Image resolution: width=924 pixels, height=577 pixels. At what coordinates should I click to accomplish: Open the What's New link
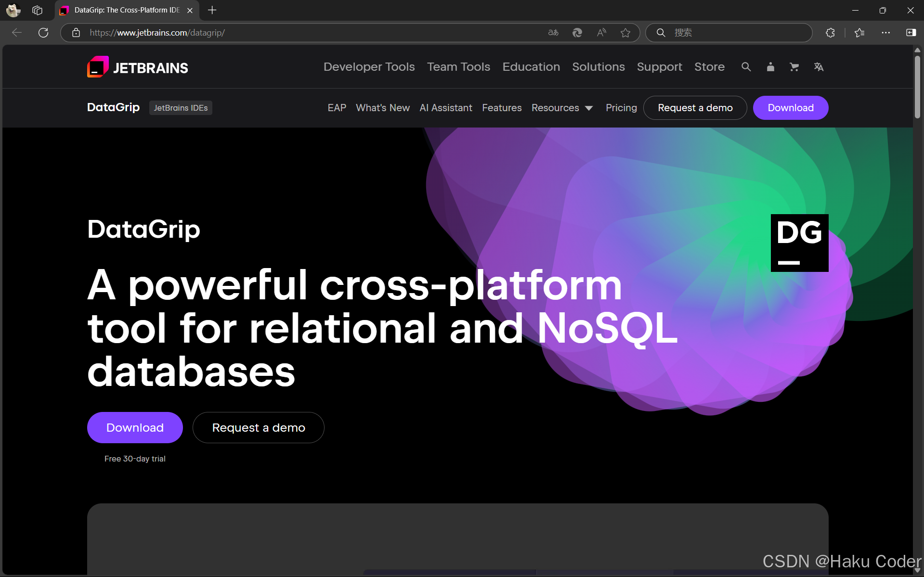pos(383,108)
